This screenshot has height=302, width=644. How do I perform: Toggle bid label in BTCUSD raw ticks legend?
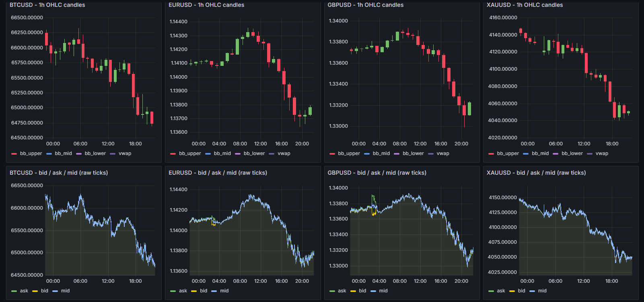[45, 291]
